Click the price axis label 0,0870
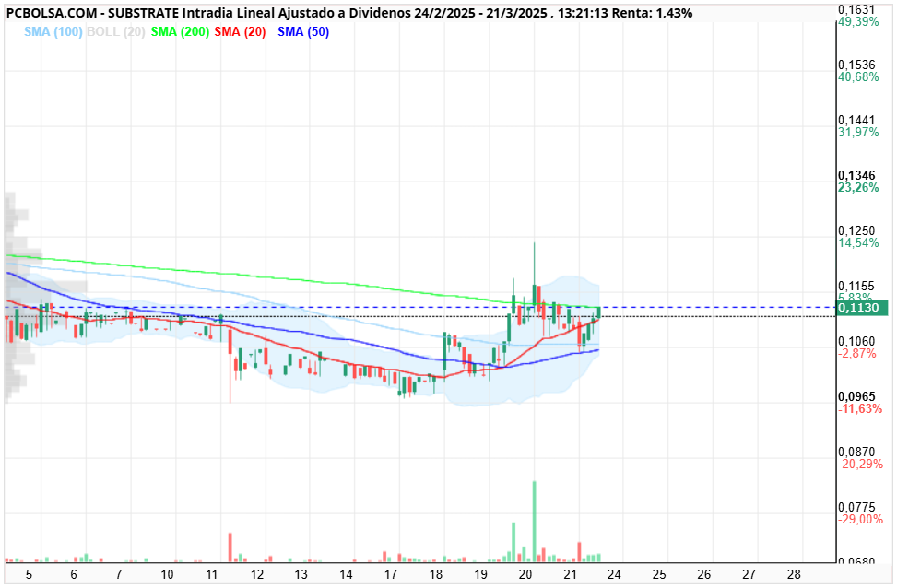 click(x=856, y=452)
